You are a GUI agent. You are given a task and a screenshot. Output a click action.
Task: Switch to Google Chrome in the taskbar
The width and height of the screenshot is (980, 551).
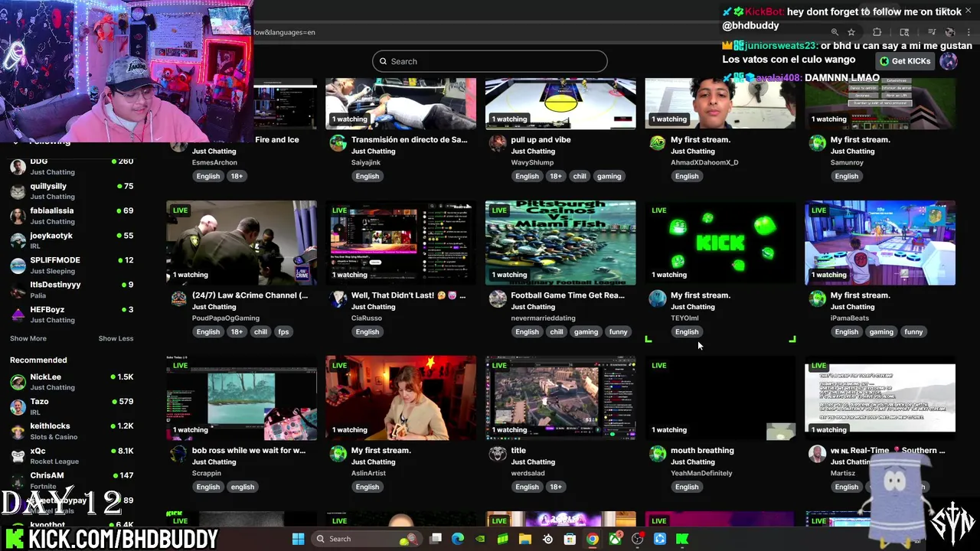592,539
